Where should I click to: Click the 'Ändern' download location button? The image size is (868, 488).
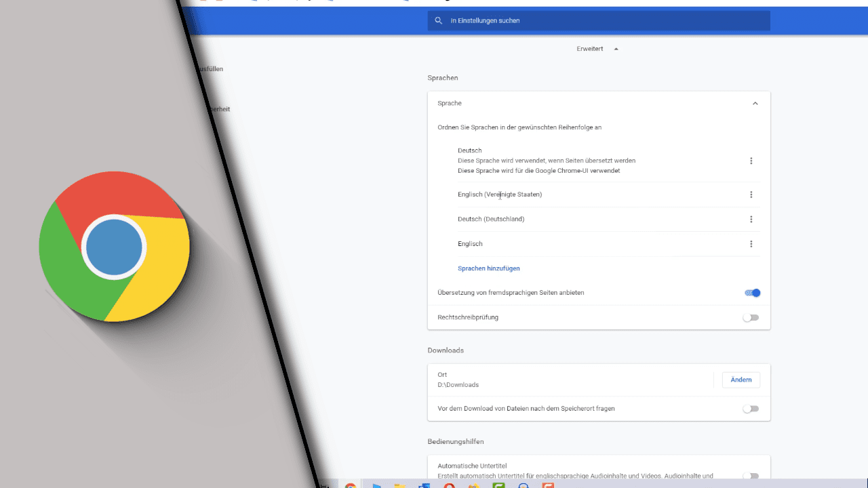[741, 380]
